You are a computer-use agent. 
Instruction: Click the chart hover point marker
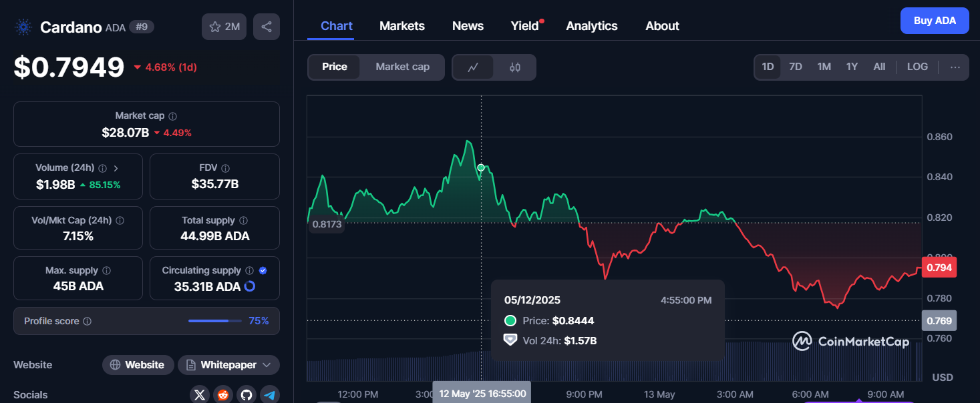coord(481,167)
